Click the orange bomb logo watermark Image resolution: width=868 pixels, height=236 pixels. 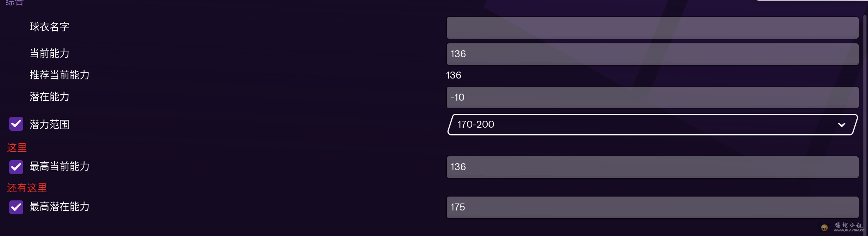[x=824, y=227]
